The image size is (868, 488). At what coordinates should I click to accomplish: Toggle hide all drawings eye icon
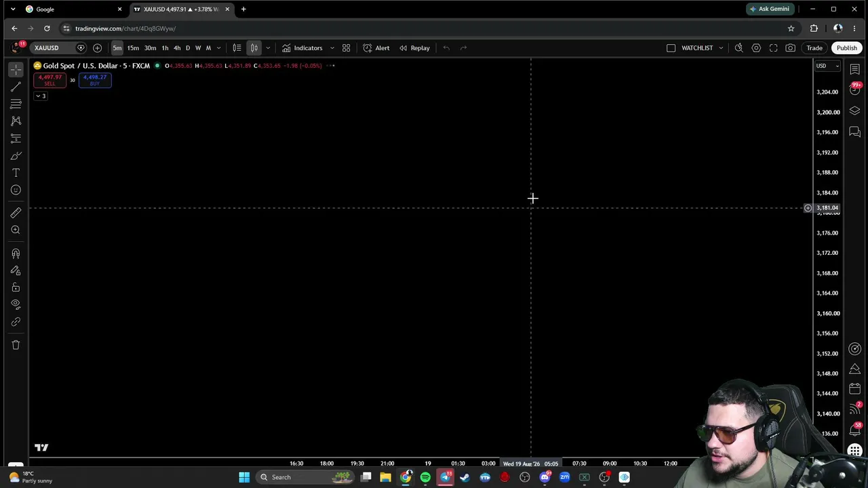point(16,304)
